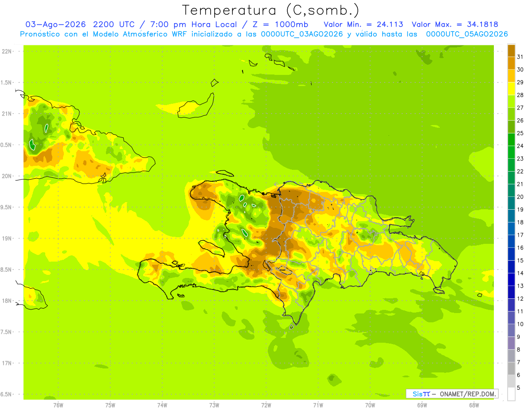Pick the yellow-green swatch between 27 and 28
The height and width of the screenshot is (411, 532).
pos(511,102)
